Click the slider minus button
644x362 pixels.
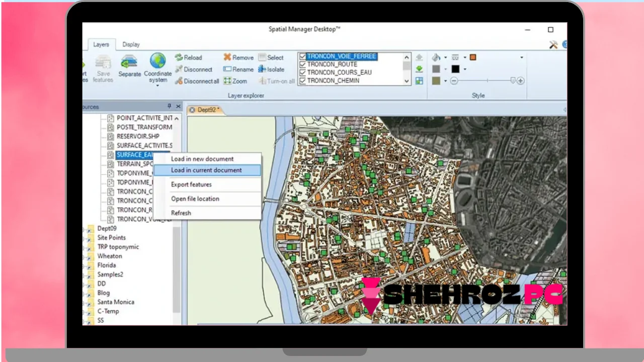[x=454, y=80]
